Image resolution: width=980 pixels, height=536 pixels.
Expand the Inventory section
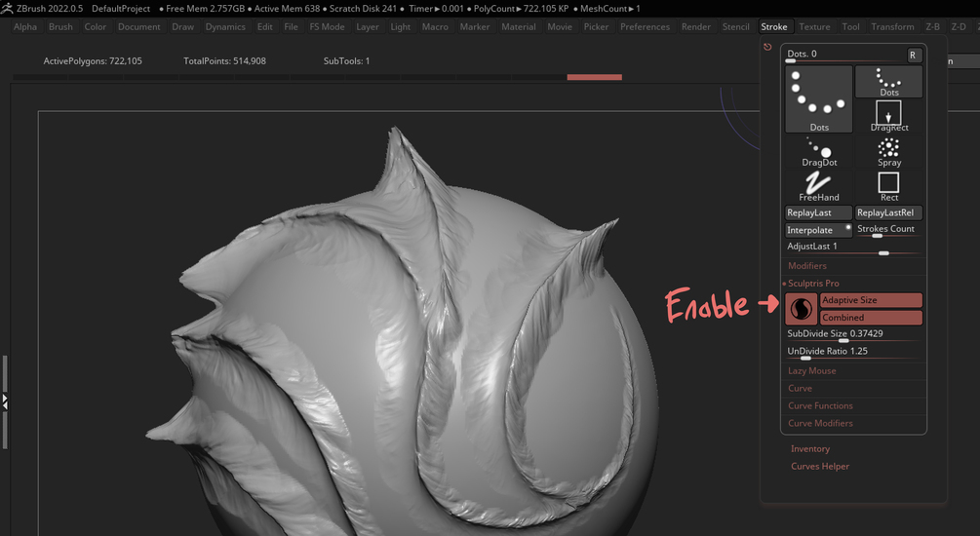coord(810,448)
